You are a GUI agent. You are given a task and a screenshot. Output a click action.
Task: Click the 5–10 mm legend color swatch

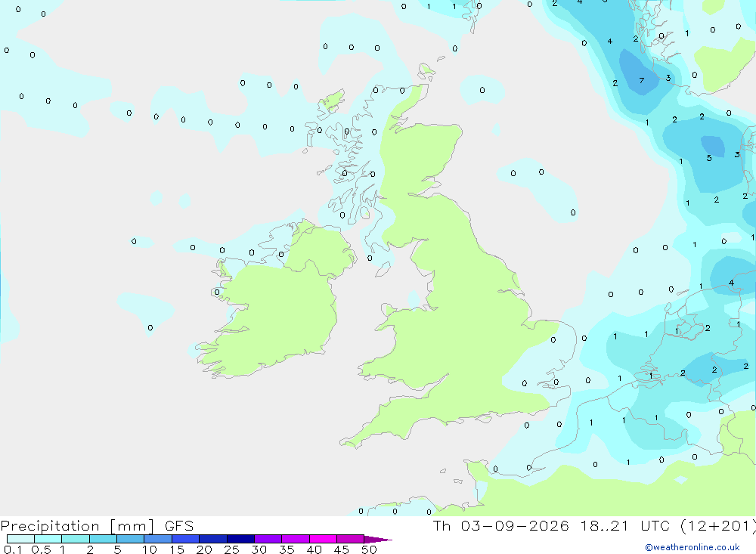[x=130, y=539]
